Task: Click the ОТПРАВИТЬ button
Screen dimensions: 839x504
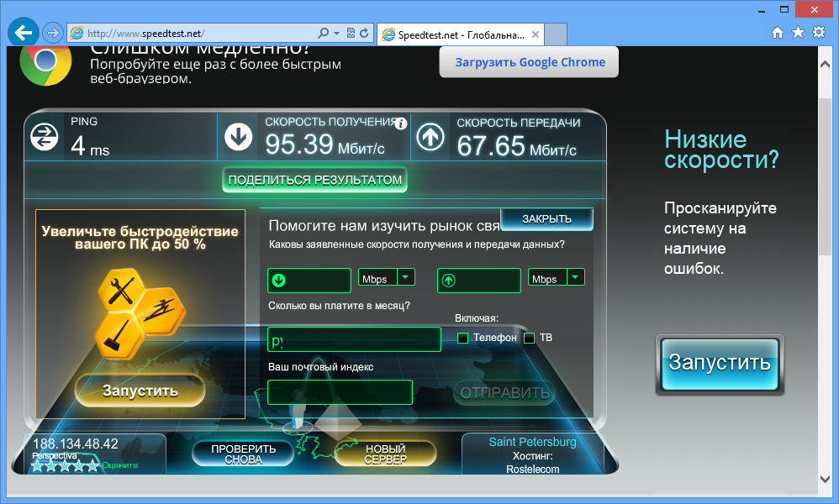Action: tap(504, 393)
